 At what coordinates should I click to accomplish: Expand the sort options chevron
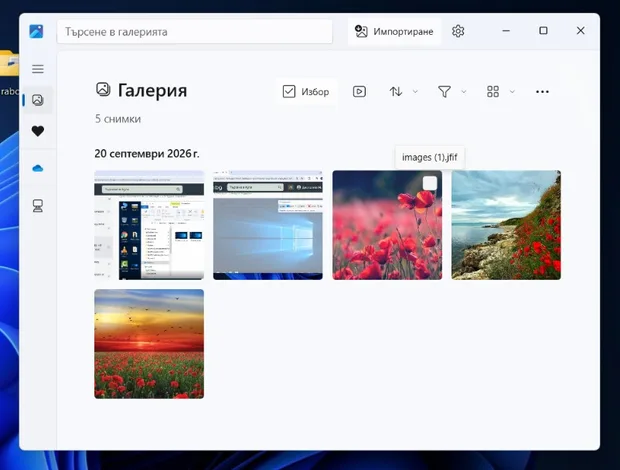[415, 91]
